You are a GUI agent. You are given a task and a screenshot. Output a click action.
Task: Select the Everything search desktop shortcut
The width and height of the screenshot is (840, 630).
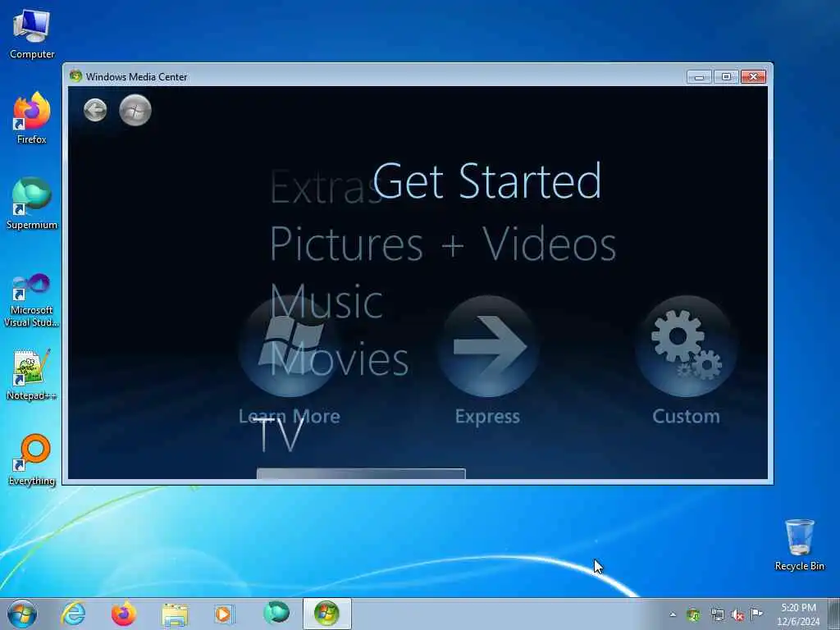[x=32, y=459]
